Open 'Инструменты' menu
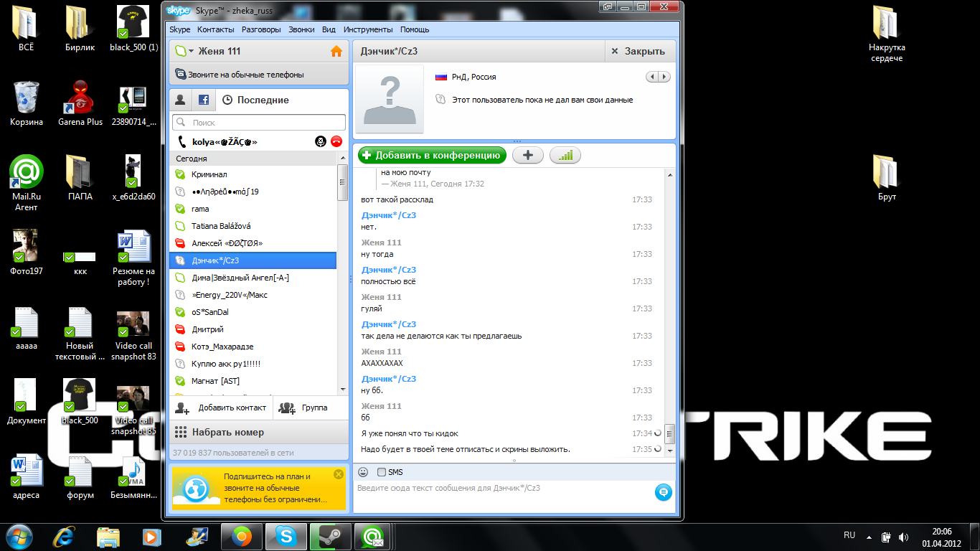 click(x=368, y=29)
